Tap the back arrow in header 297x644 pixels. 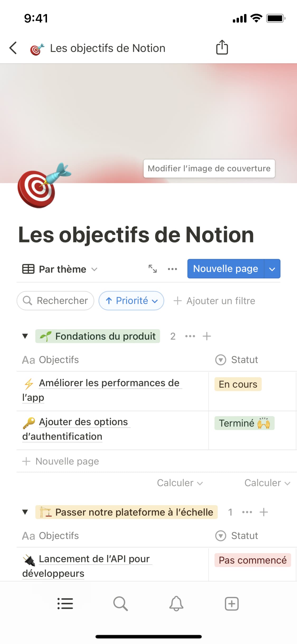point(13,48)
